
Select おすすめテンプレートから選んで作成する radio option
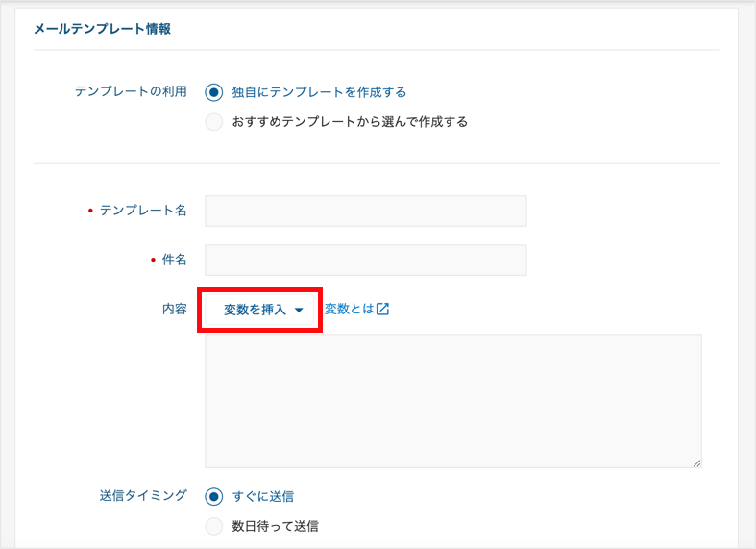point(213,122)
